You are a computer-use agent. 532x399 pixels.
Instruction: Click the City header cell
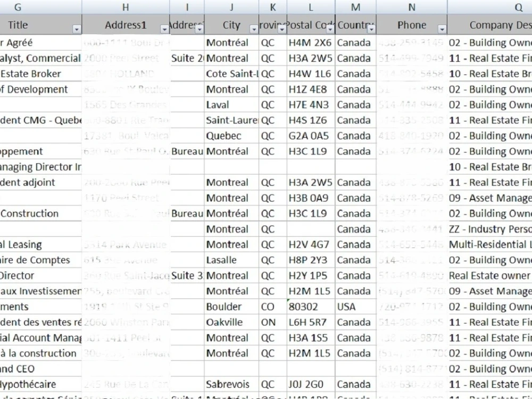coord(232,25)
